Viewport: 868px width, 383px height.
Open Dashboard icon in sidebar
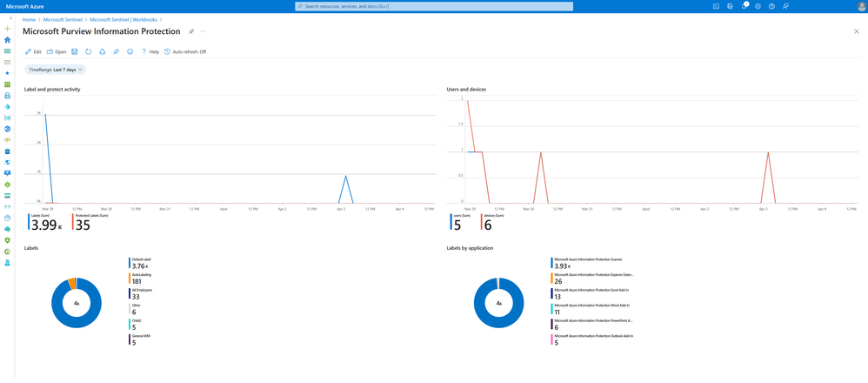(x=7, y=51)
